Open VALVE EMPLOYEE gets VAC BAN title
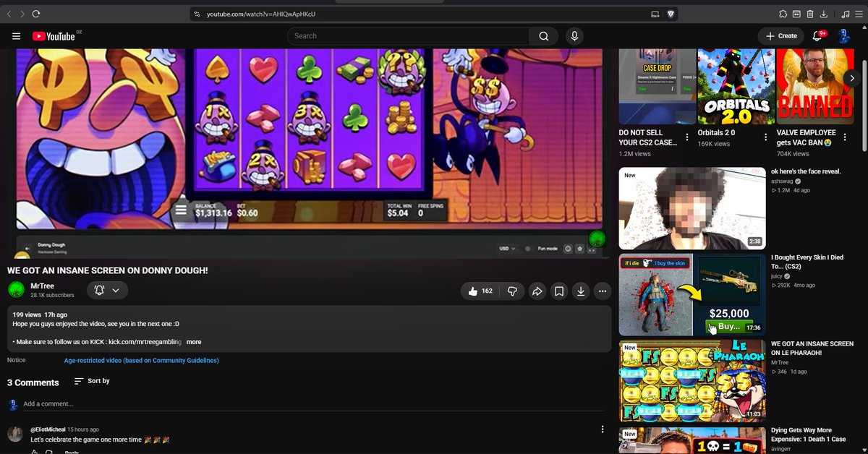The image size is (868, 454). [x=806, y=137]
